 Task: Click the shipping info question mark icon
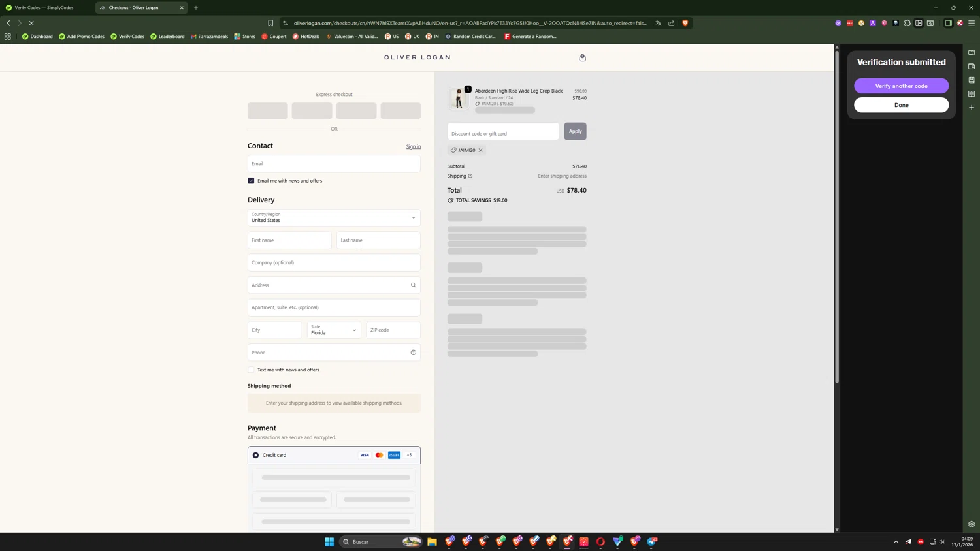pos(470,176)
